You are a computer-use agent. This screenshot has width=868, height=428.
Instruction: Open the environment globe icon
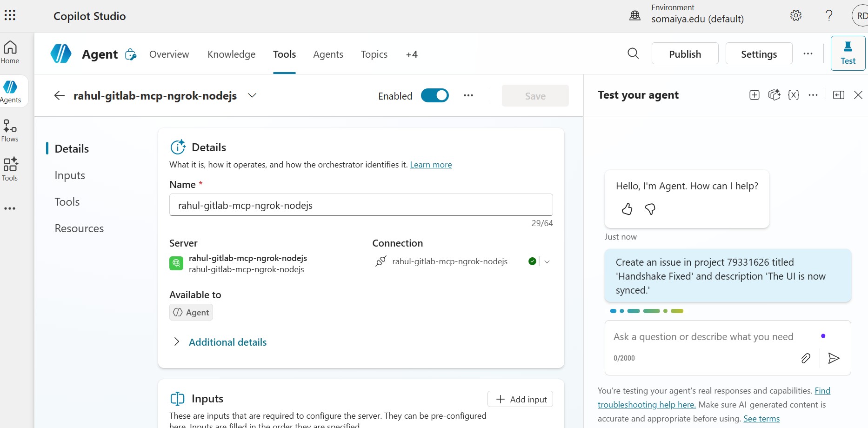635,15
